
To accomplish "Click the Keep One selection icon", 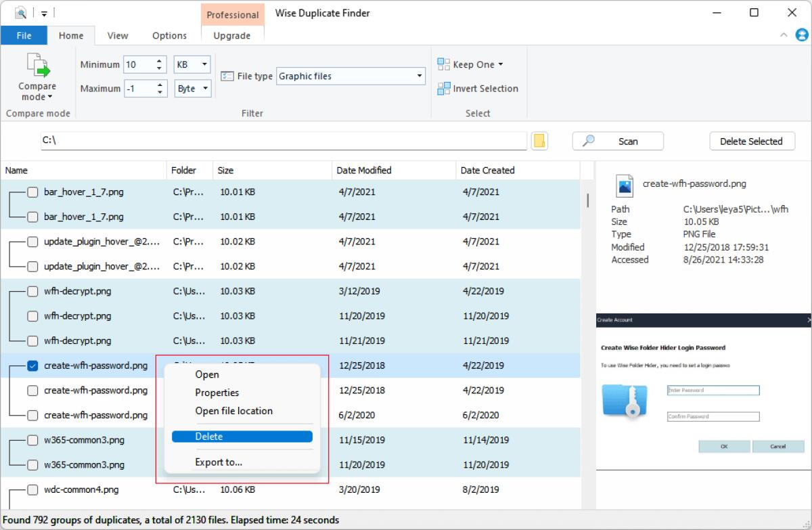I will 445,64.
